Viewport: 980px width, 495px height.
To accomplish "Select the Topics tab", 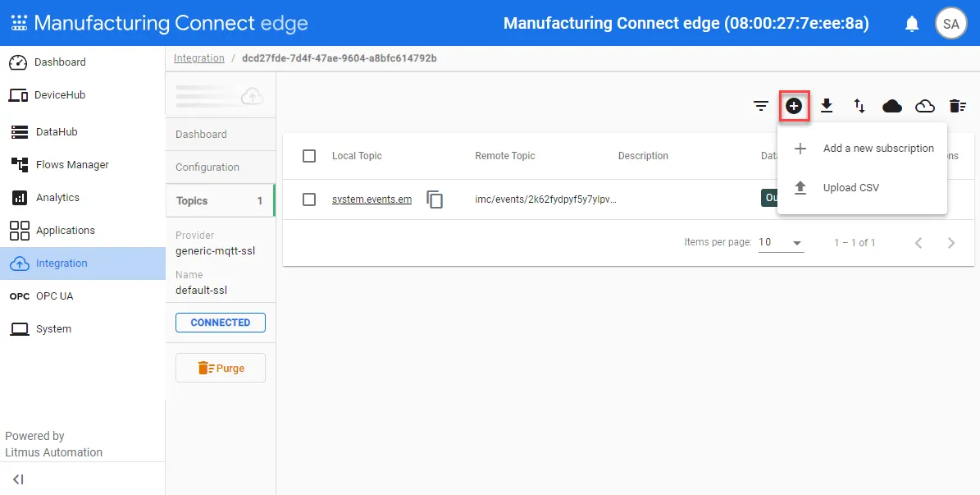I will click(x=221, y=201).
